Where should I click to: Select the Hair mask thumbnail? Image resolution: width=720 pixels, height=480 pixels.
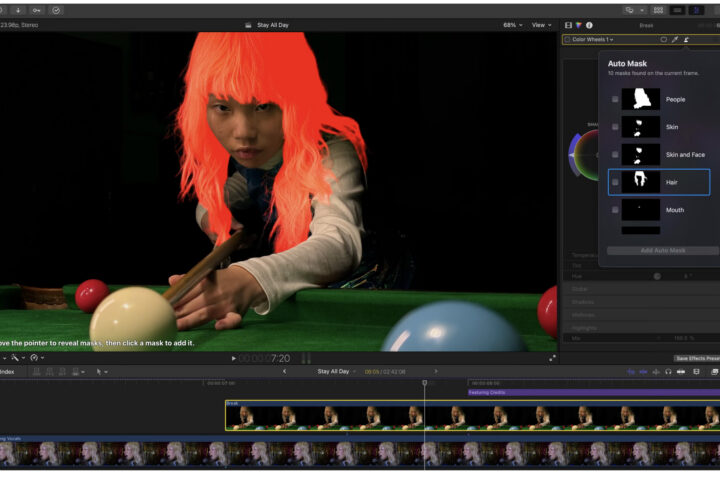[x=641, y=182]
